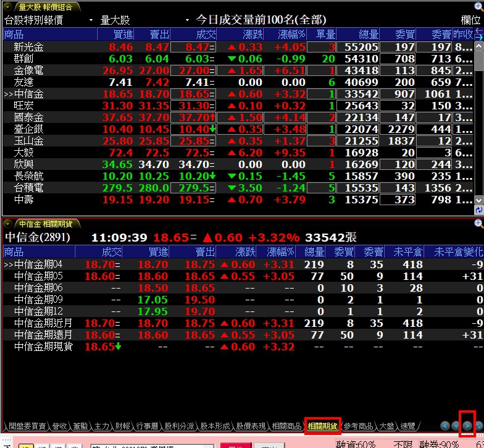The image size is (484, 448).
Task: Select the 中信金期09 futures row
Action: point(243,300)
